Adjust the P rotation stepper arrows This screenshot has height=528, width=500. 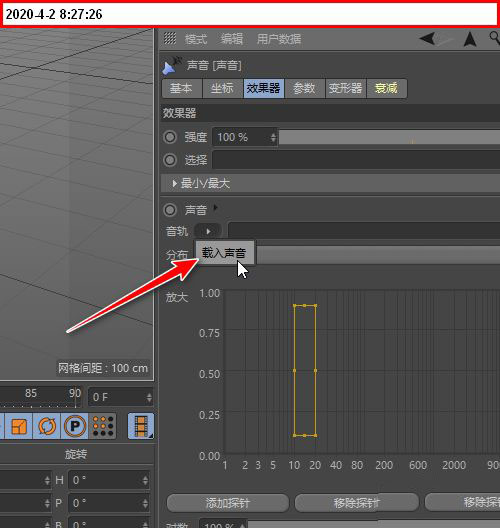145,503
